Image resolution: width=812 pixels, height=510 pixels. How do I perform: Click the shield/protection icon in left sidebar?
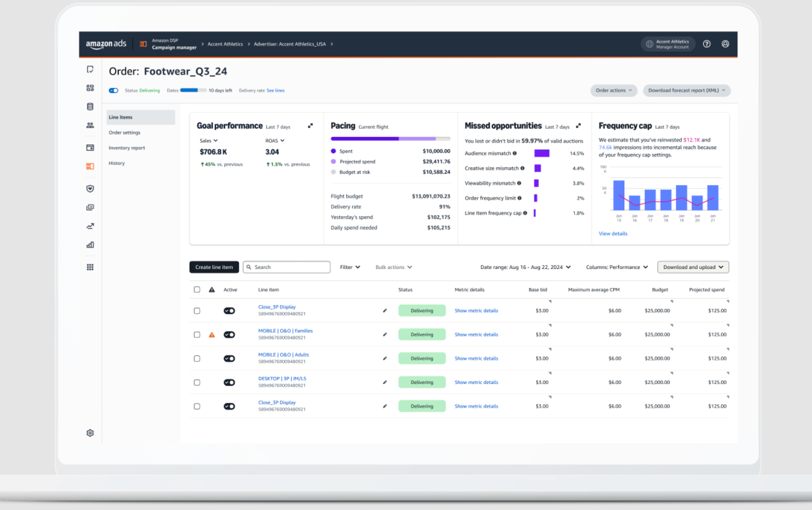(90, 189)
